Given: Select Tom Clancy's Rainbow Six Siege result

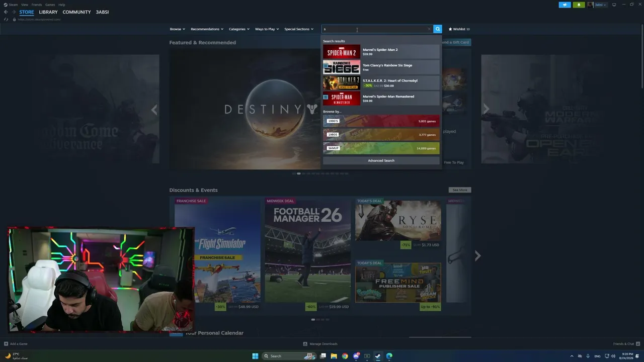Looking at the screenshot, I should click(381, 67).
